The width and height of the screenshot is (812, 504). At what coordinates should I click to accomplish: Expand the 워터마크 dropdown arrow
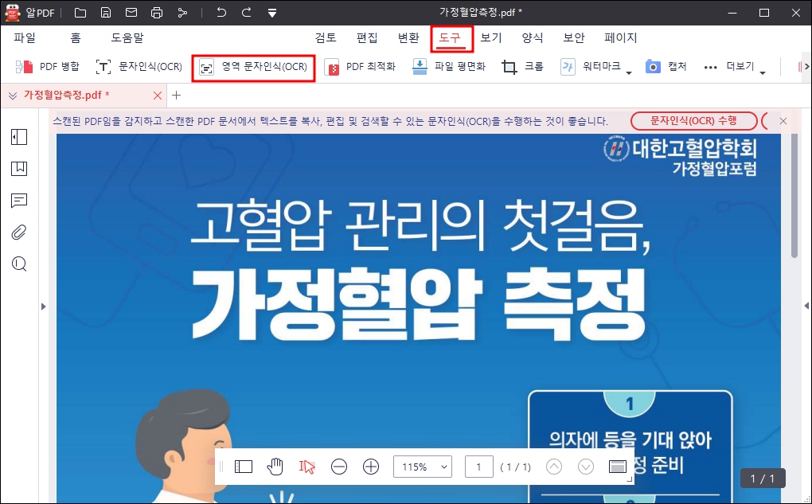[x=629, y=72]
